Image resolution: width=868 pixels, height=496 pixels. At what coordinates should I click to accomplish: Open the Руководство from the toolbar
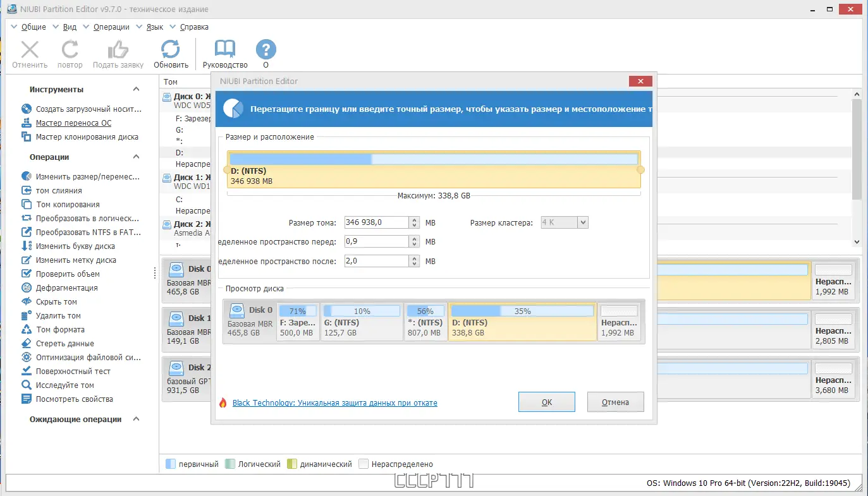pyautogui.click(x=224, y=53)
